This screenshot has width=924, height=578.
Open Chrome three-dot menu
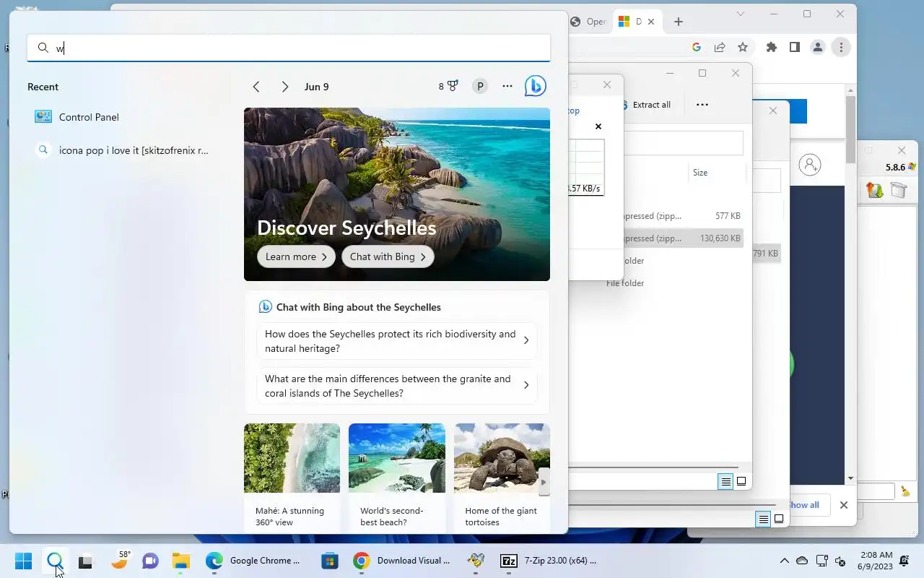(841, 47)
